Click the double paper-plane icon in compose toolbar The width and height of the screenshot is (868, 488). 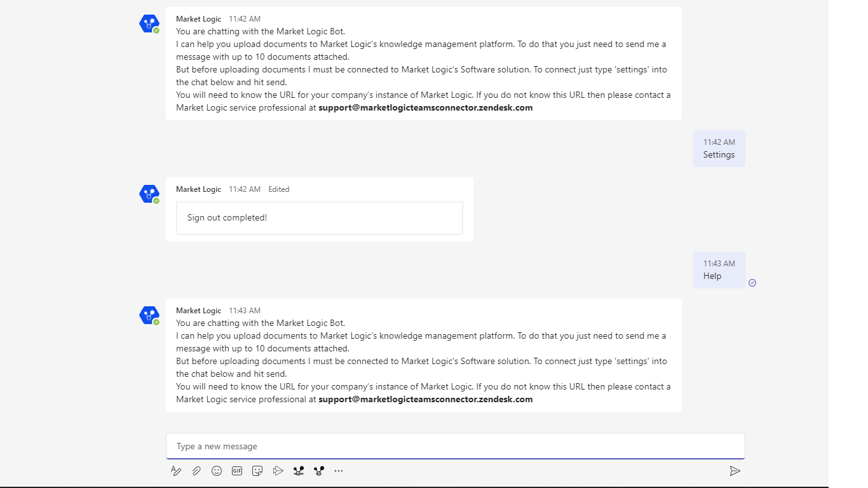point(278,471)
